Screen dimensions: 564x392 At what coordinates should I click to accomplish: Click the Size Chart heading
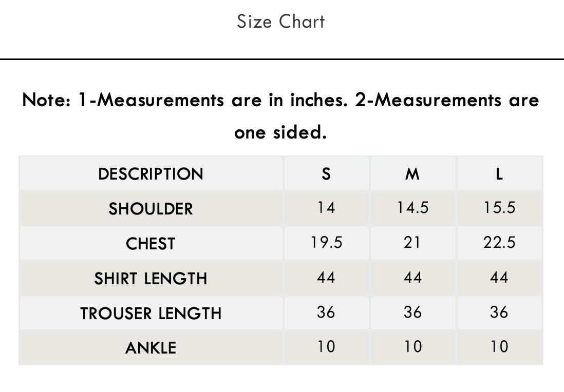coord(281,22)
